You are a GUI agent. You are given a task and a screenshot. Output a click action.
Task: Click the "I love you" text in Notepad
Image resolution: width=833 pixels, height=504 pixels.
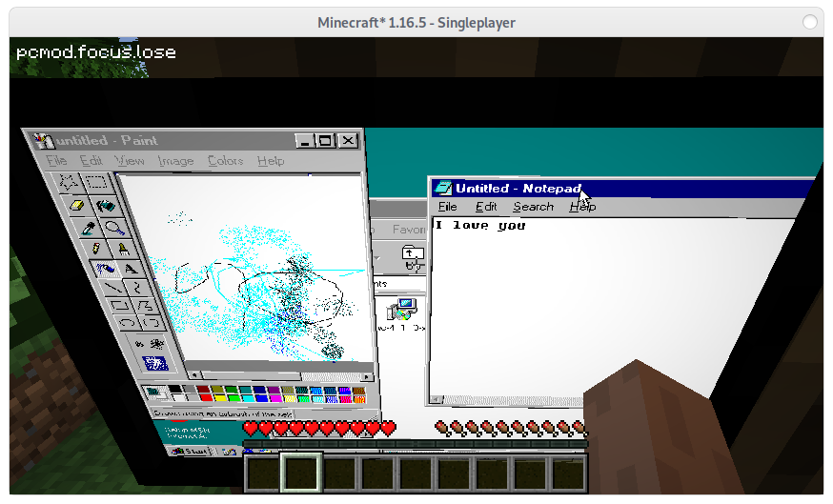(x=480, y=226)
